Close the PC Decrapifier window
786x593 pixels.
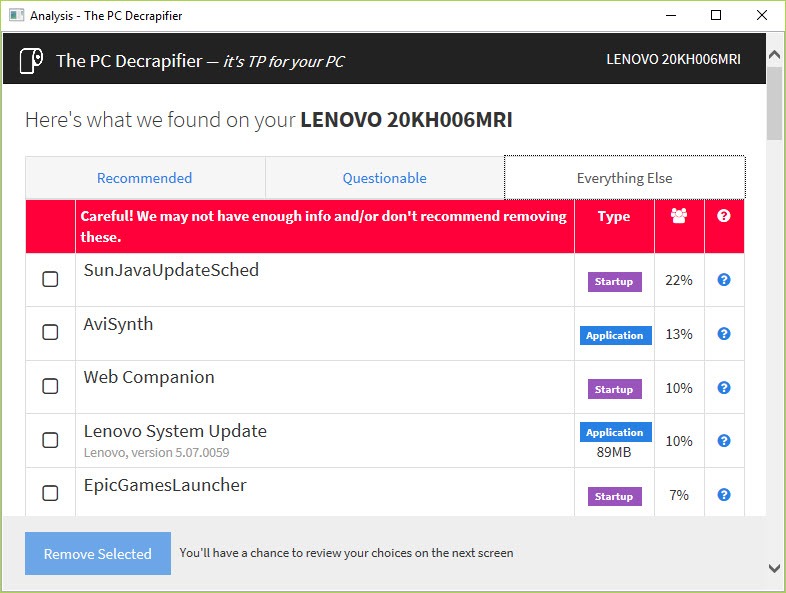(x=762, y=15)
